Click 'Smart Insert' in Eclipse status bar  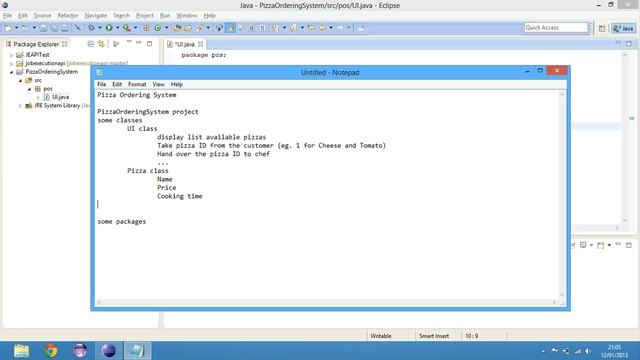434,336
